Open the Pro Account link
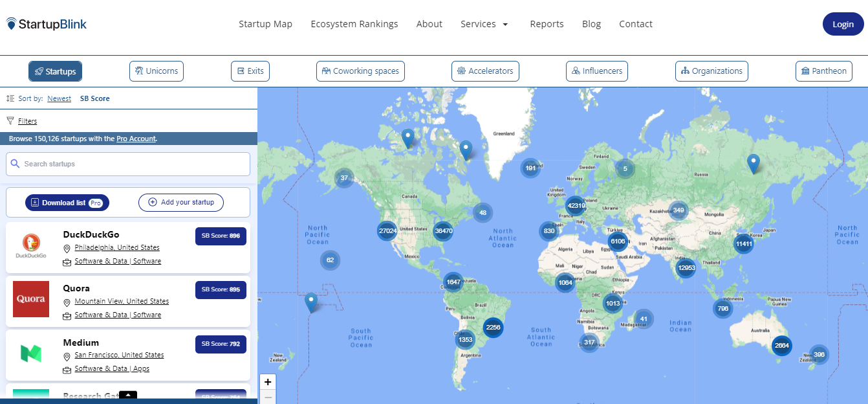This screenshot has height=404, width=868. click(x=136, y=139)
